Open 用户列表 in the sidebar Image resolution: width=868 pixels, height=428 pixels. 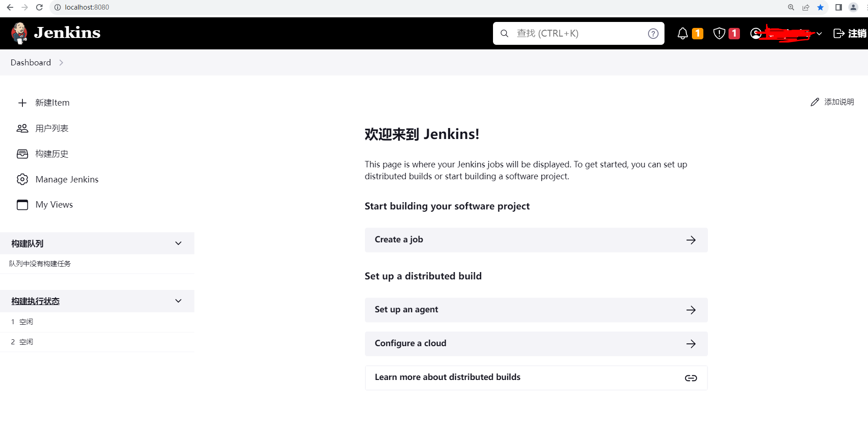52,128
